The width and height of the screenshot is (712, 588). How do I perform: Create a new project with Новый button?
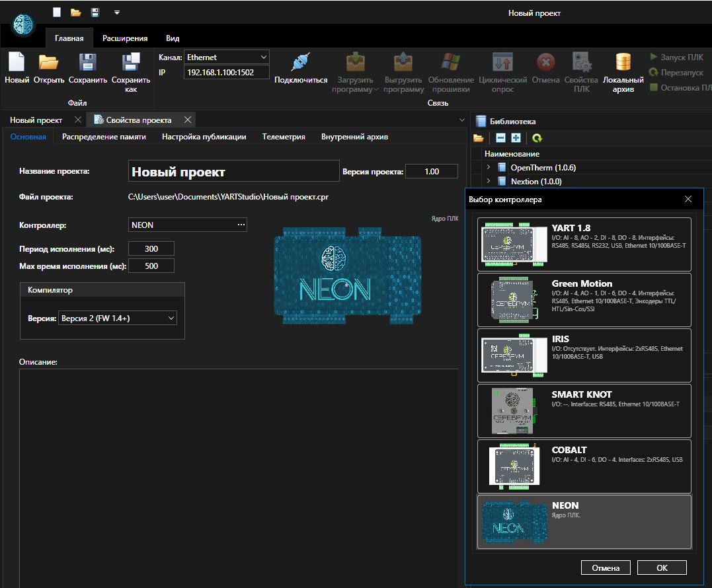(17, 67)
